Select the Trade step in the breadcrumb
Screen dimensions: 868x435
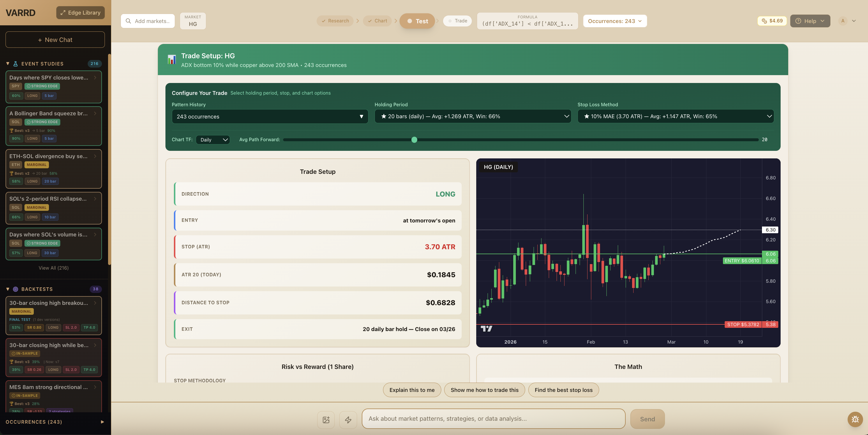click(457, 21)
